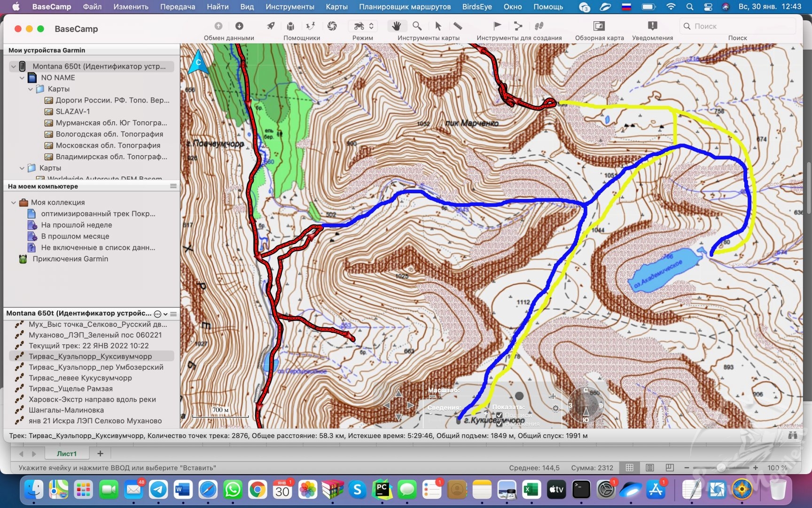Image resolution: width=812 pixels, height=508 pixels.
Task: Click spreadsheet page layout view icon
Action: pyautogui.click(x=650, y=468)
